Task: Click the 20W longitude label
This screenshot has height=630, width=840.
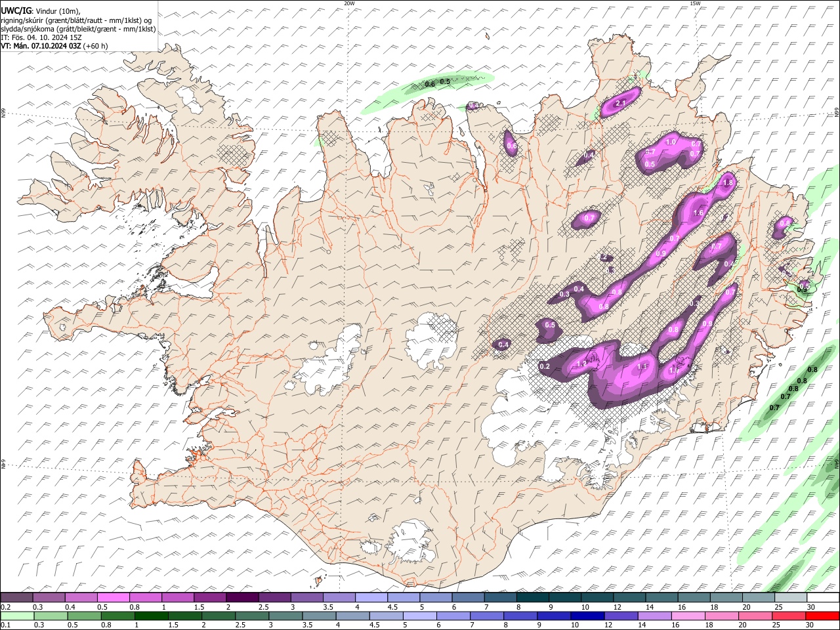Action: click(x=349, y=3)
